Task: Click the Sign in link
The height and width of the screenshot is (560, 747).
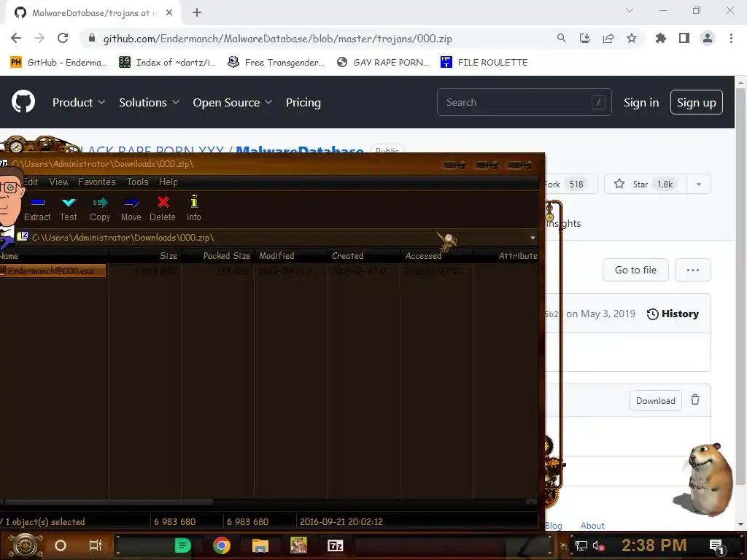Action: tap(641, 102)
